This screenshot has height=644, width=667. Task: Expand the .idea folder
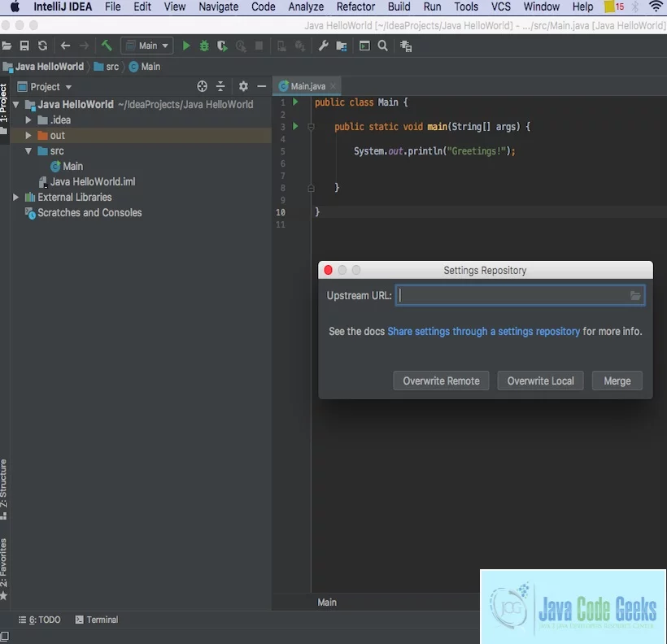28,120
